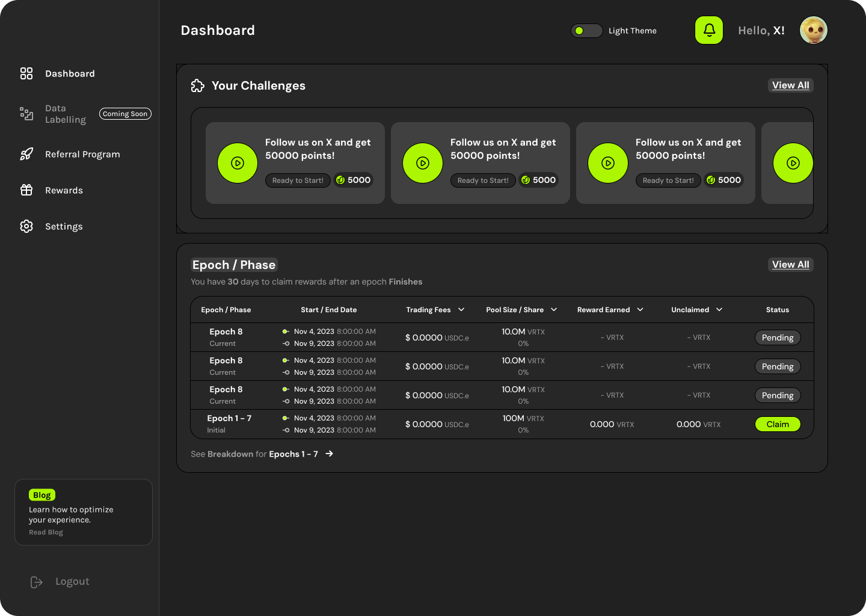Viewport: 866px width, 616px height.
Task: Expand the Trading Fees column dropdown
Action: coord(461,310)
